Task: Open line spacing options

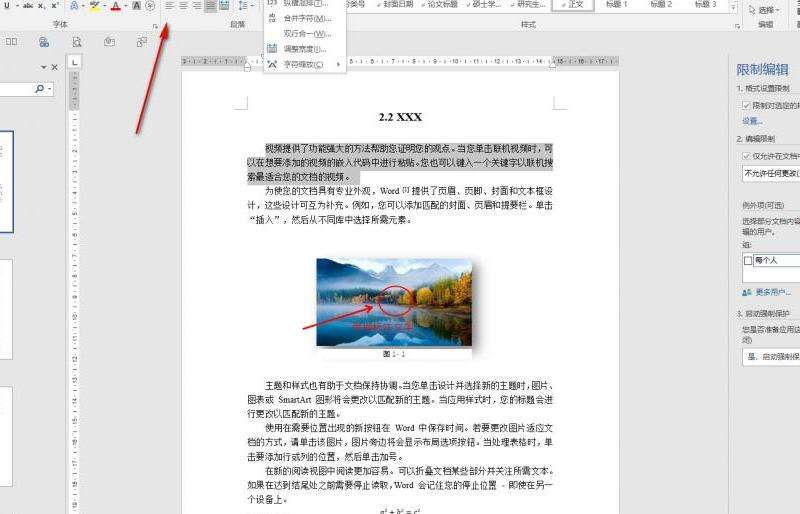Action: 243,6
